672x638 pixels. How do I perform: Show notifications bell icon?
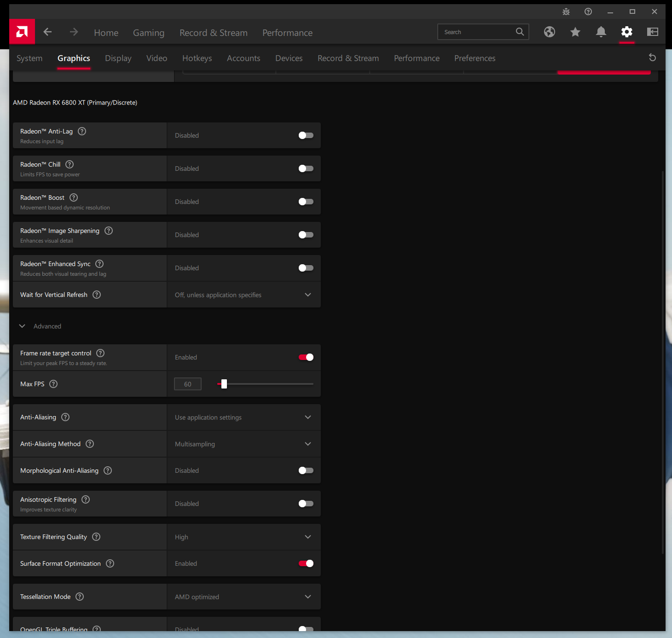coord(601,32)
